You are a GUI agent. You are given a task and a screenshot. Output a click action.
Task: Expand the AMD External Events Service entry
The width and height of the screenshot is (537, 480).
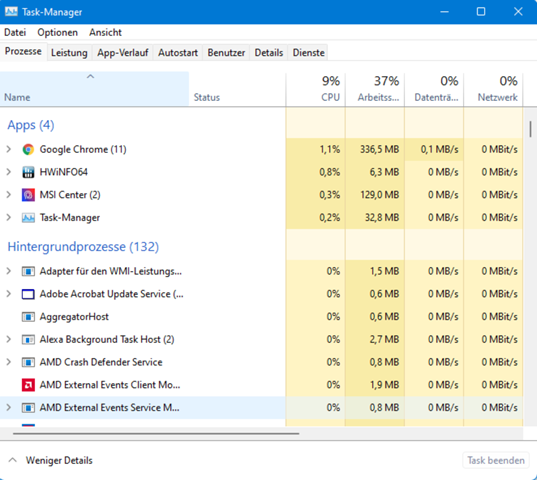(x=9, y=407)
